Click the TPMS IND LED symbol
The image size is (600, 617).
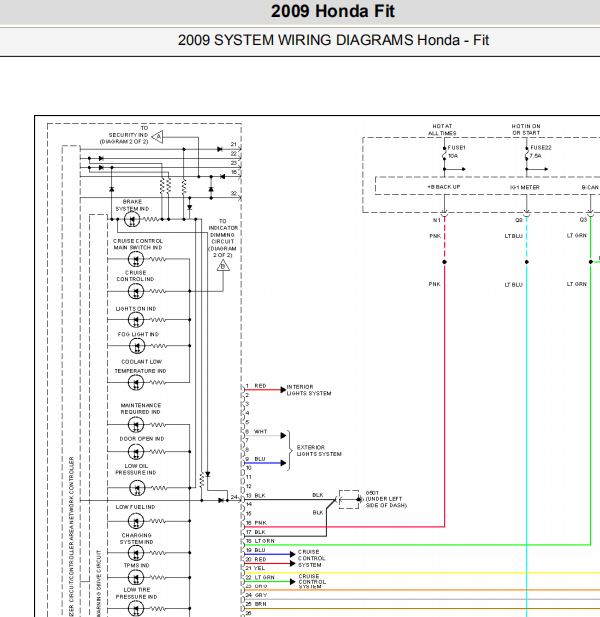point(136,578)
